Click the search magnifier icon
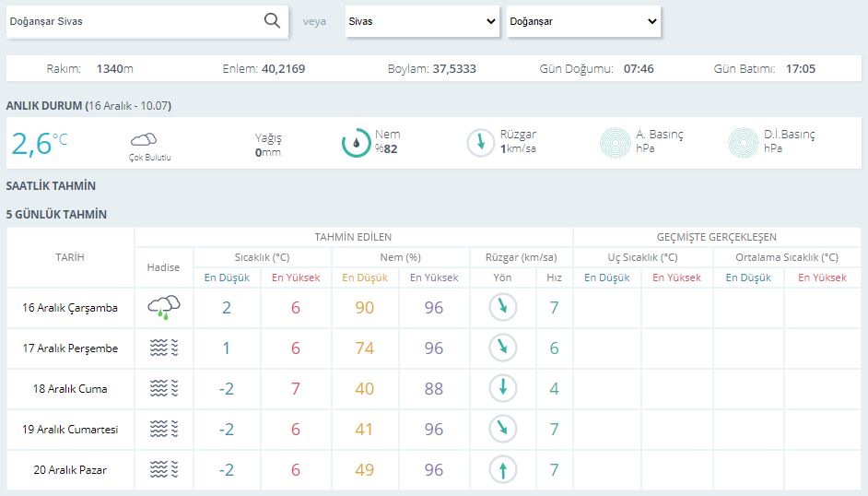The width and height of the screenshot is (868, 496). coord(272,21)
